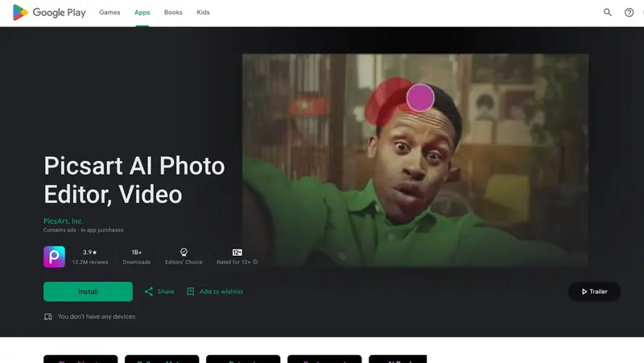View the 3.9 star rating

[x=90, y=252]
